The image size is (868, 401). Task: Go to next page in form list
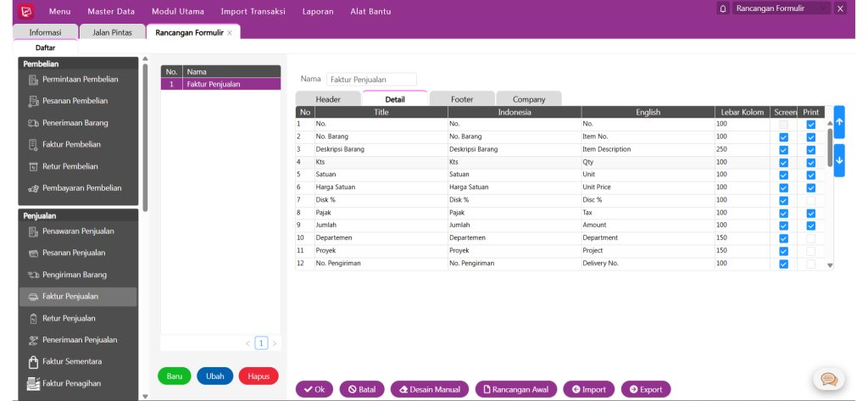pyautogui.click(x=274, y=343)
